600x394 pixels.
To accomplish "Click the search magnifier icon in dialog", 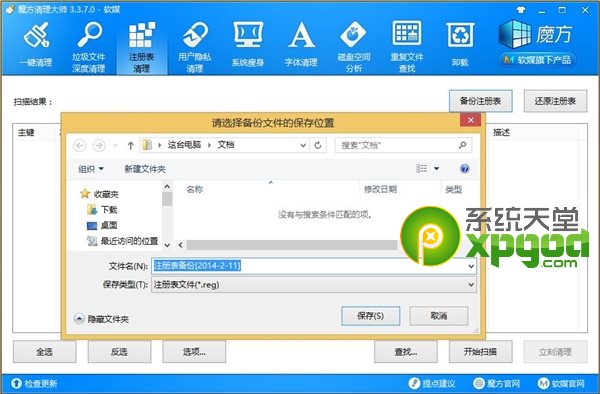I will [462, 145].
